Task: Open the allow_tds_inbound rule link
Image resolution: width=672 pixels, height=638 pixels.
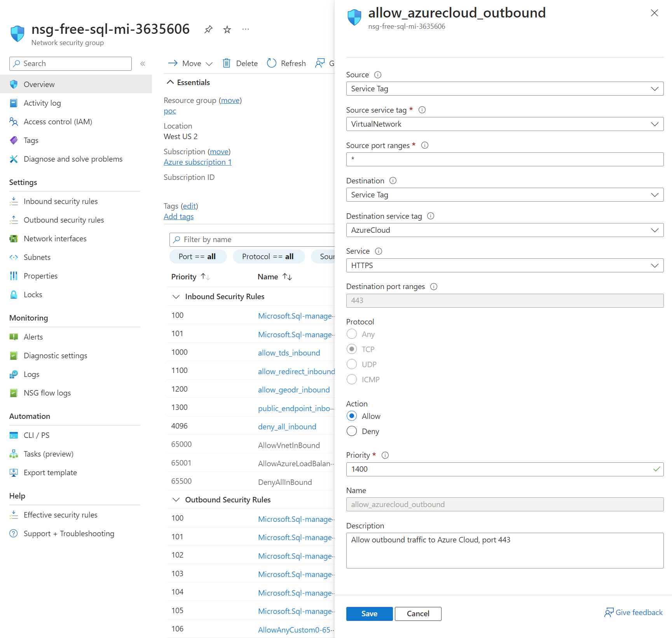Action: point(289,353)
